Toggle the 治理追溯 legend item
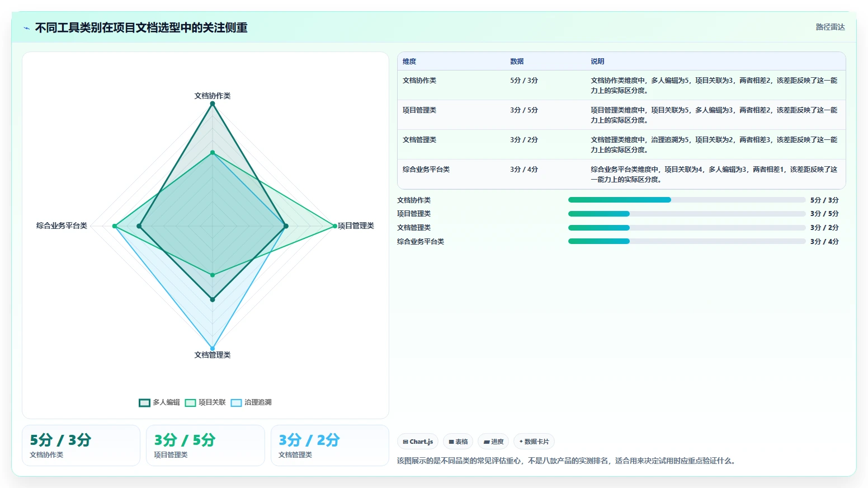 click(251, 402)
